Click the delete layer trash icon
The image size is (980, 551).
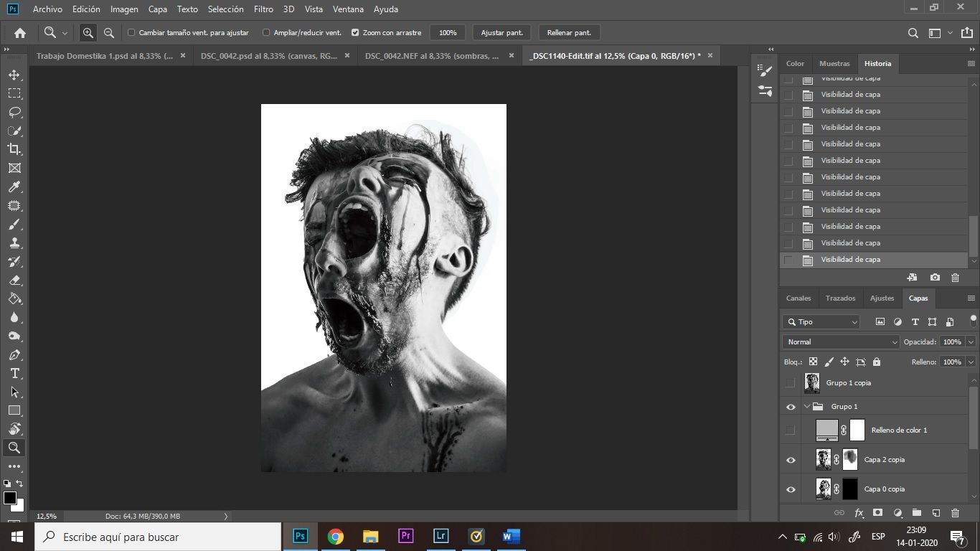(x=955, y=513)
